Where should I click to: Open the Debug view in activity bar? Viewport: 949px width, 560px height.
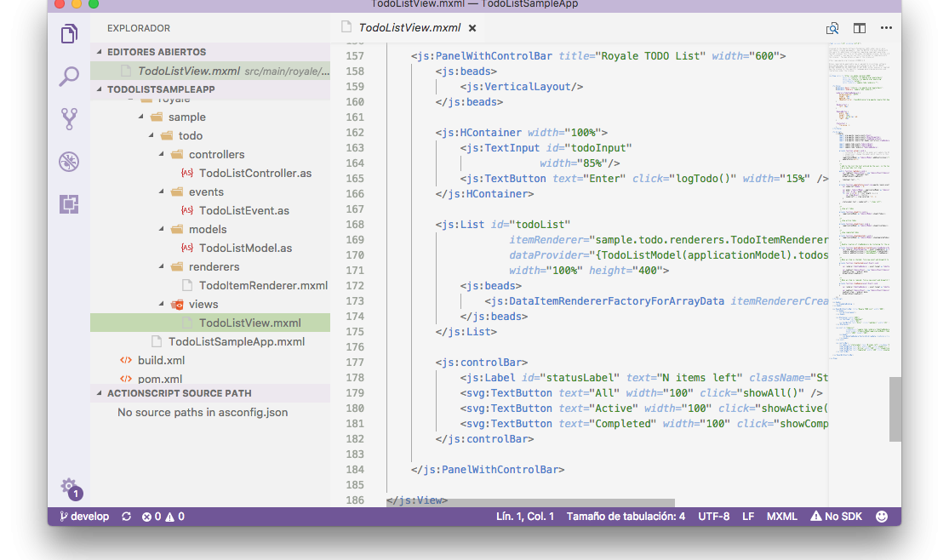69,162
